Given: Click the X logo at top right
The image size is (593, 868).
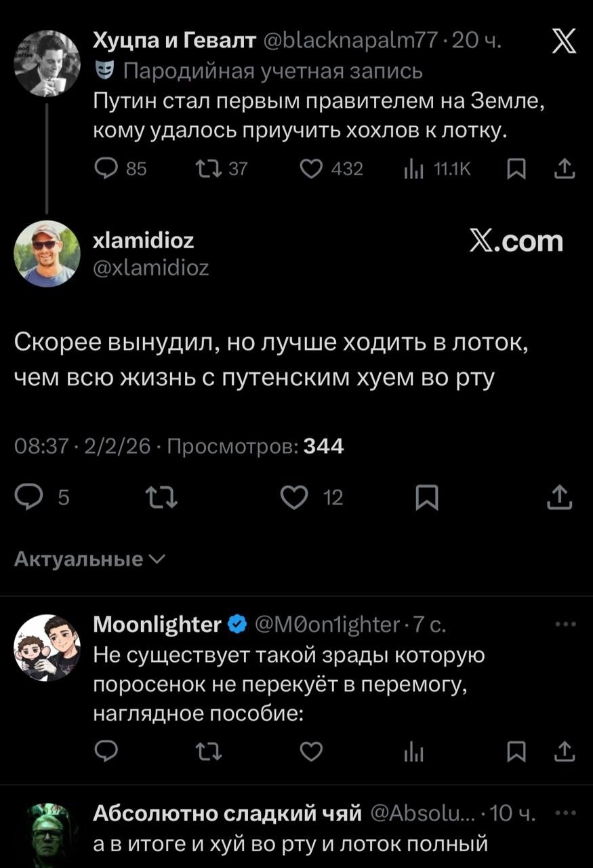Looking at the screenshot, I should tap(564, 42).
